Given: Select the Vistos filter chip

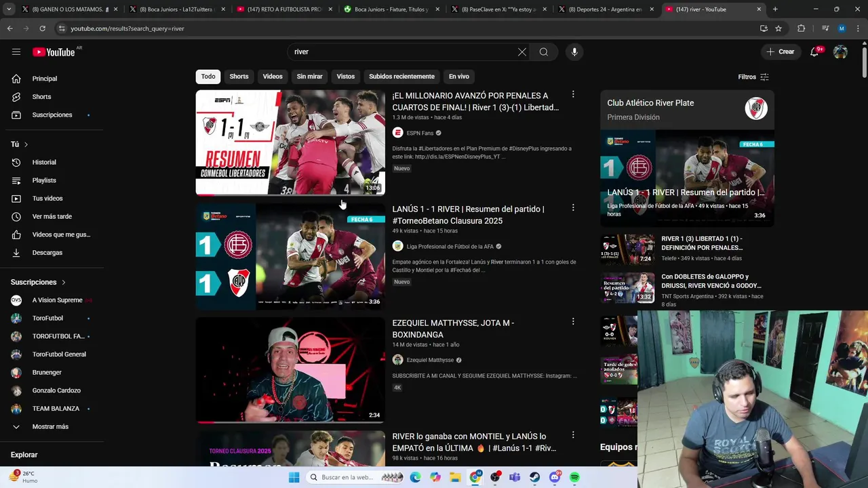Looking at the screenshot, I should [346, 77].
